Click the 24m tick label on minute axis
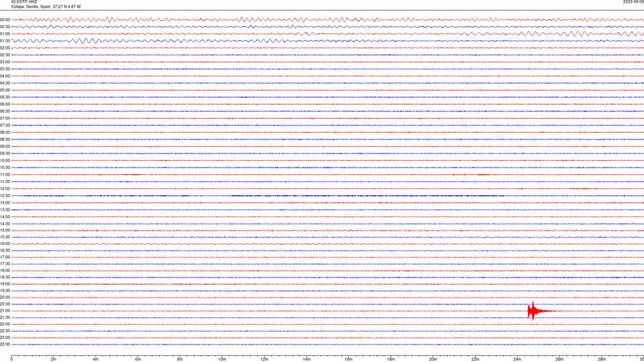This screenshot has height=362, width=644. tap(517, 359)
